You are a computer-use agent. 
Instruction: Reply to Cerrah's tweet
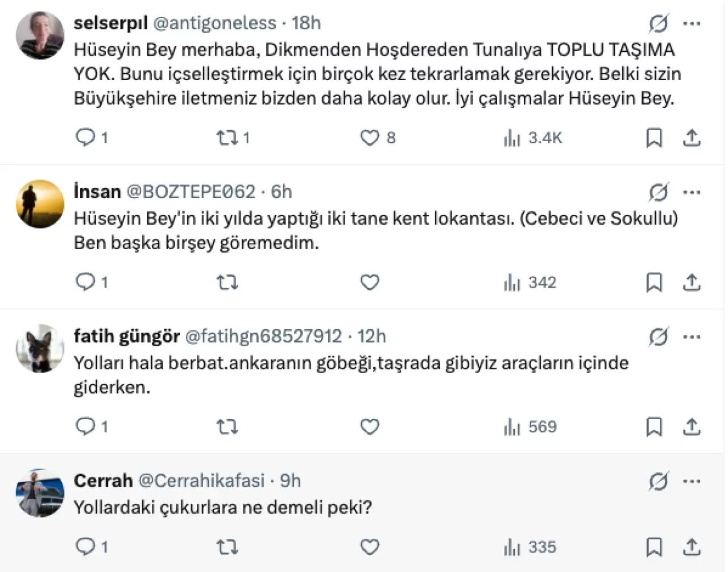point(86,547)
